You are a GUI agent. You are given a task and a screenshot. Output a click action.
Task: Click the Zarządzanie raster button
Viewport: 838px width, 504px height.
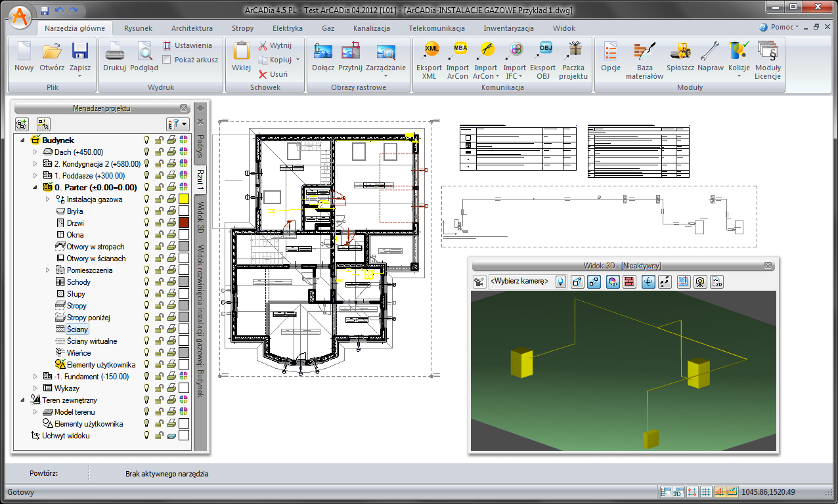click(386, 59)
